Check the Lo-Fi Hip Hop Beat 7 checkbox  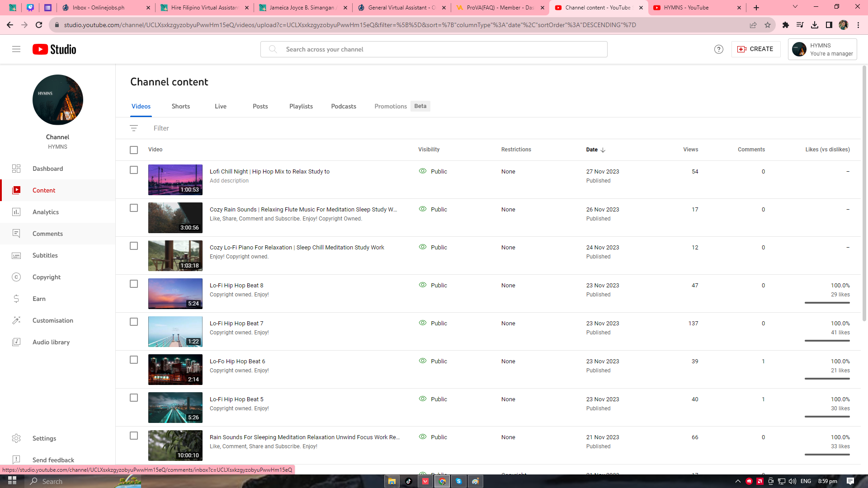coord(134,322)
